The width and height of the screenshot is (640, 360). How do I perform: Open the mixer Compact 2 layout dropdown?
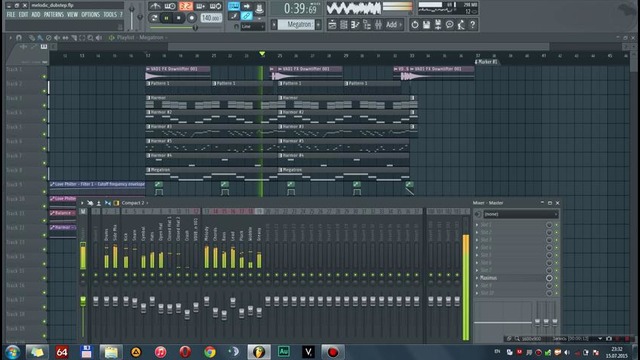click(134, 203)
